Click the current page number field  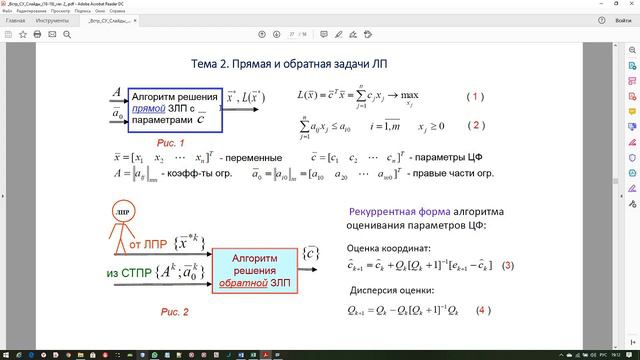pos(292,35)
